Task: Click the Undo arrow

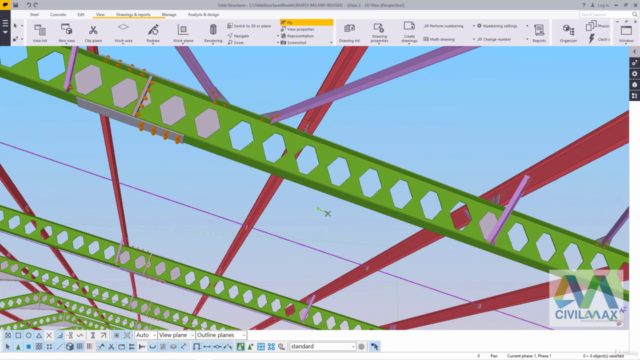Action: click(x=29, y=5)
